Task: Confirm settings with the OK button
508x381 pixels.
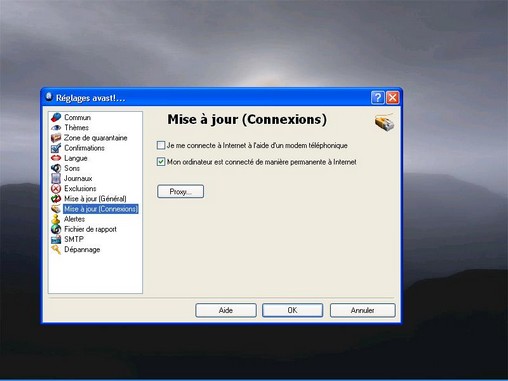Action: point(292,310)
